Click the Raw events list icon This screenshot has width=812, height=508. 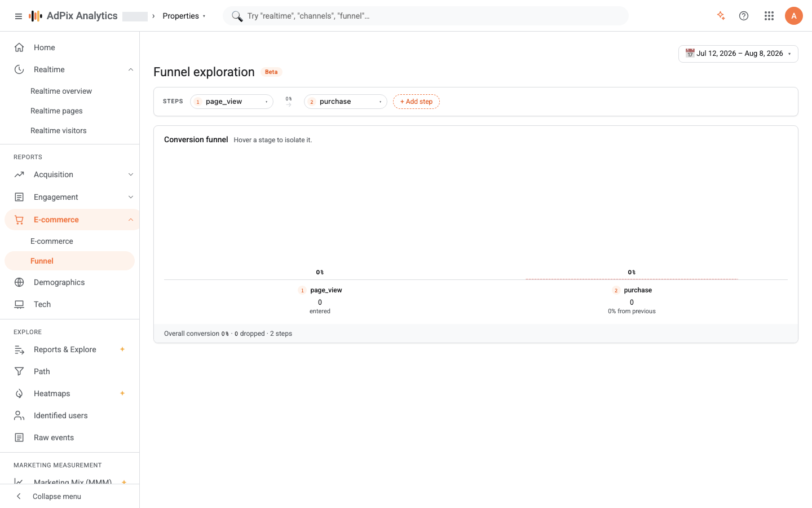tap(19, 437)
